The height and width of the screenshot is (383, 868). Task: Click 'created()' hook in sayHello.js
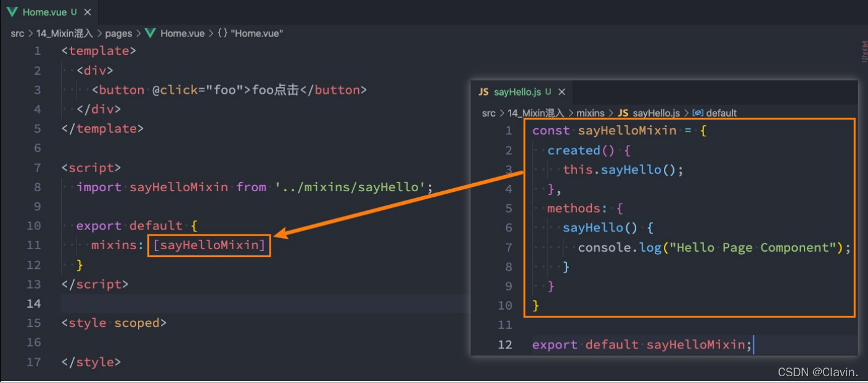pos(581,150)
